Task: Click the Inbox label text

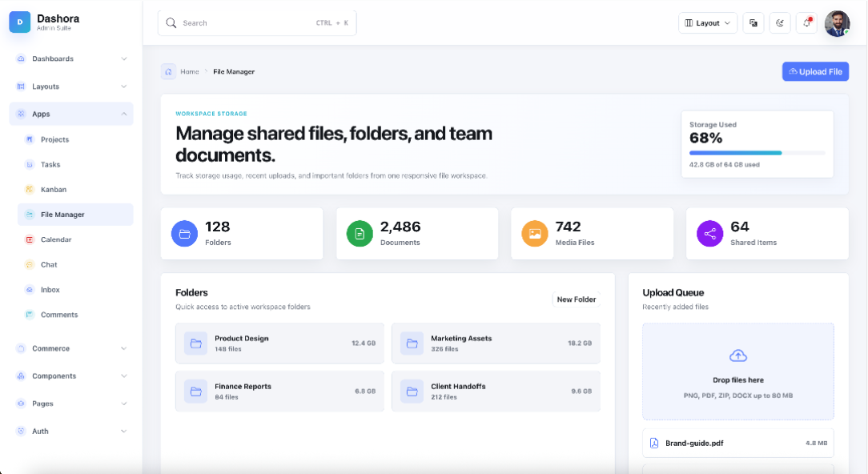Action: 50,290
